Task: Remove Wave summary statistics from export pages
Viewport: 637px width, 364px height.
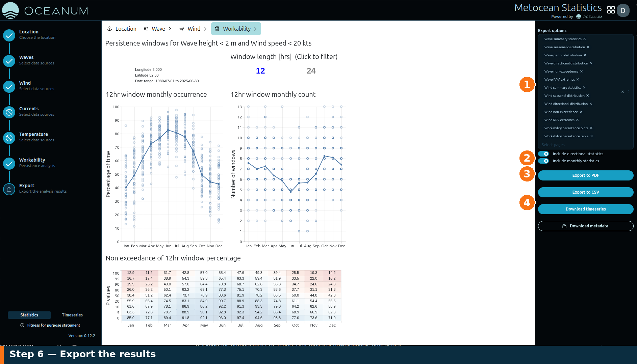Action: click(585, 39)
